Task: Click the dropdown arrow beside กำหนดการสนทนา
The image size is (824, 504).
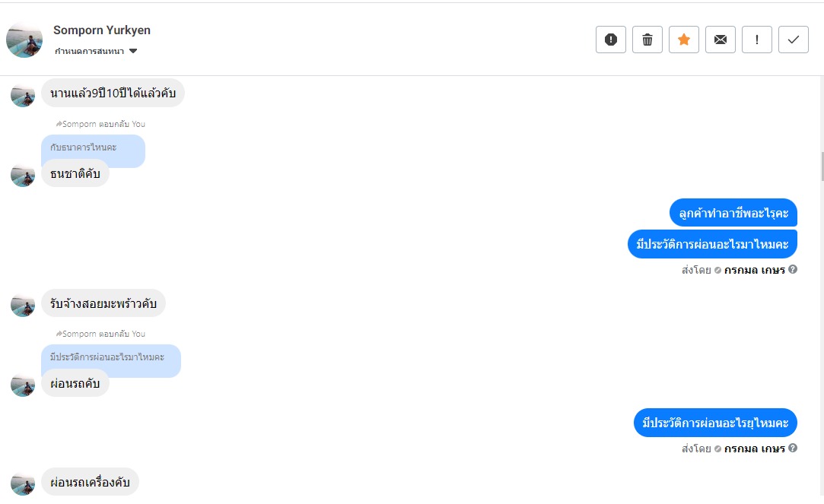Action: tap(133, 51)
